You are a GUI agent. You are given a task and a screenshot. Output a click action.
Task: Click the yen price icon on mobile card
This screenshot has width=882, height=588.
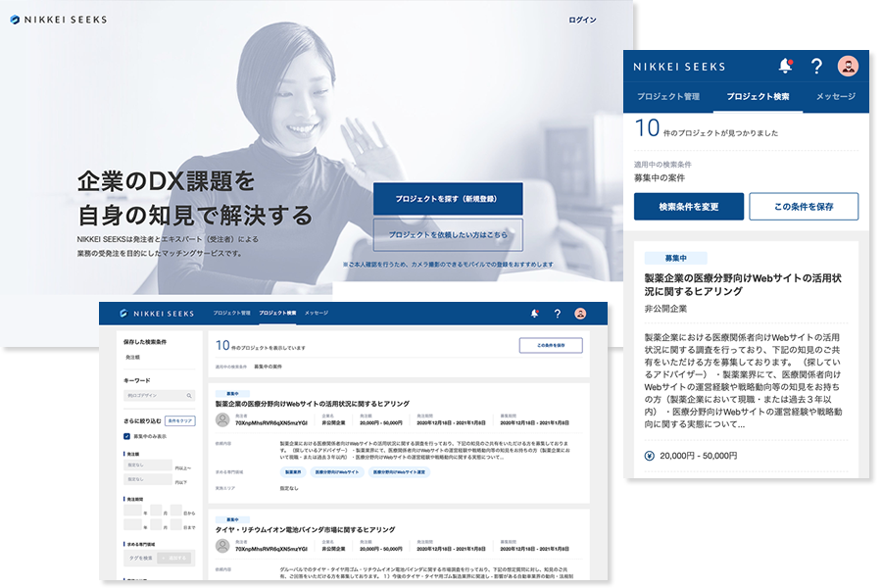pos(650,456)
